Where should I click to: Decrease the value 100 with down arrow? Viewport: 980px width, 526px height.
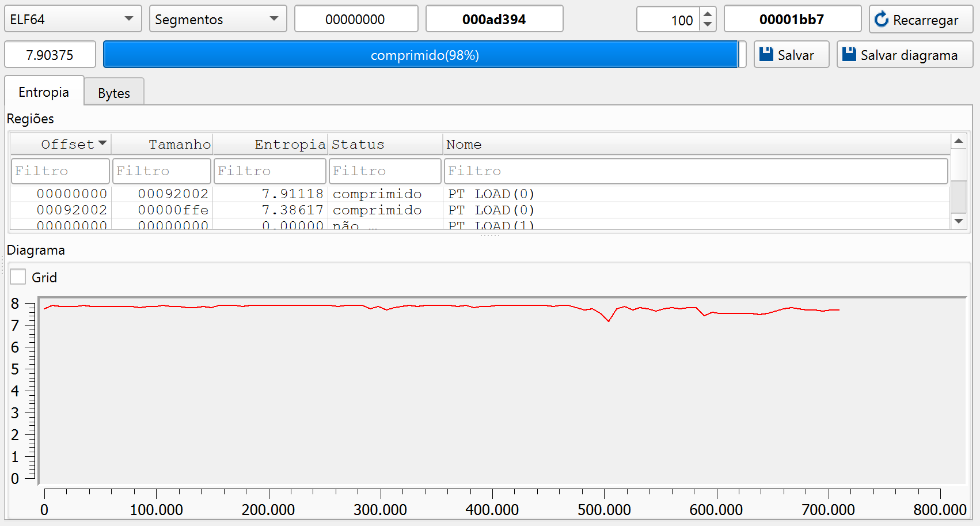pos(708,25)
